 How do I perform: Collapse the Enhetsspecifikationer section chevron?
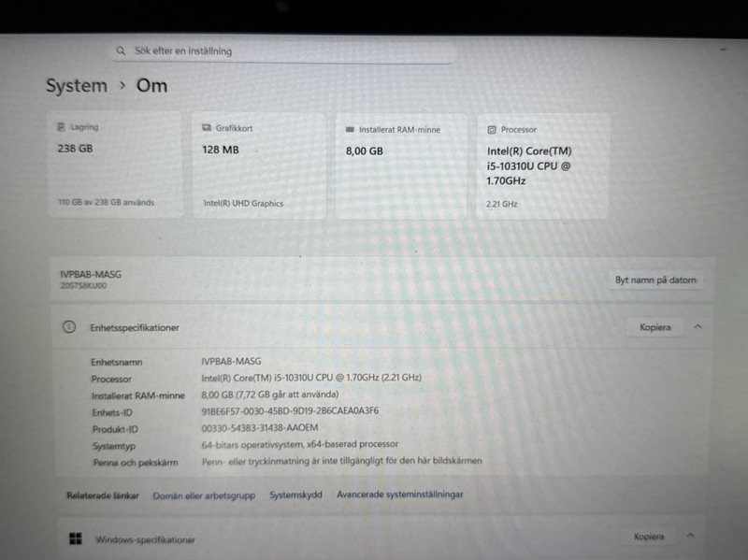coord(698,327)
